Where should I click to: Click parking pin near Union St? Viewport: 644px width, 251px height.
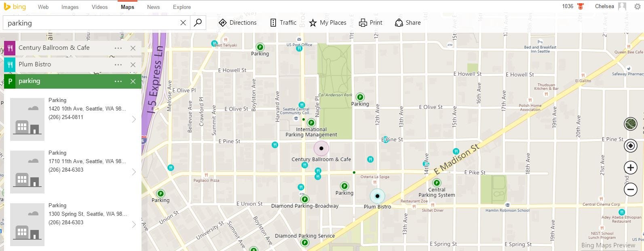pos(160,194)
